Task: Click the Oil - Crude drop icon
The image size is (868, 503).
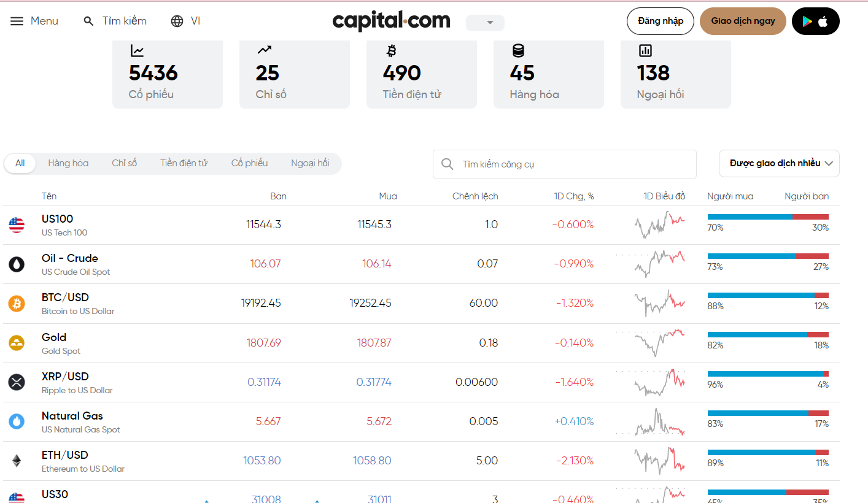Action: coord(17,264)
